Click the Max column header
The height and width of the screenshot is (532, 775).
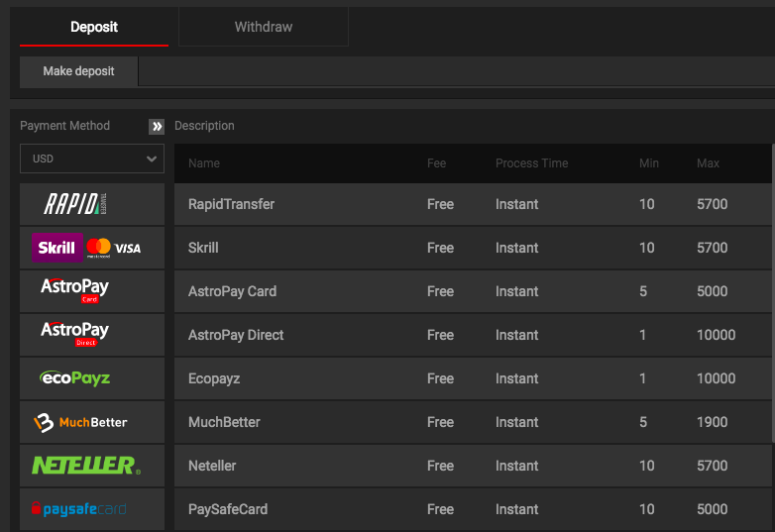(x=708, y=163)
